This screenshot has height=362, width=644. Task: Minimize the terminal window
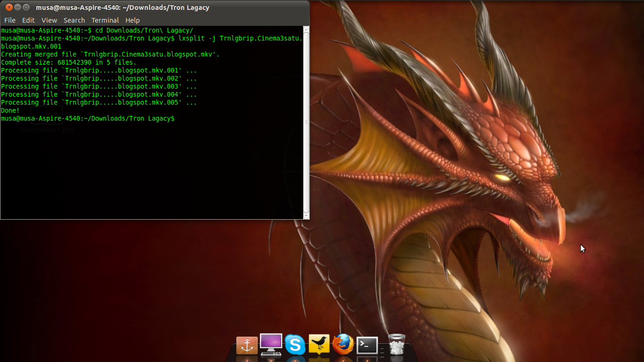(x=17, y=7)
